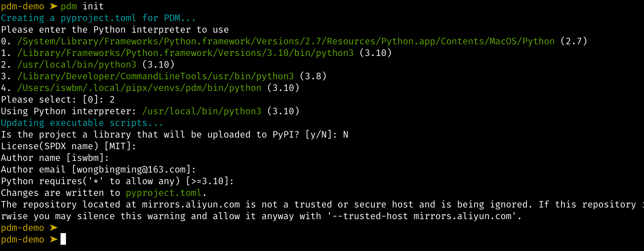Click the [y/N] answer 'N'

[x=346, y=135]
